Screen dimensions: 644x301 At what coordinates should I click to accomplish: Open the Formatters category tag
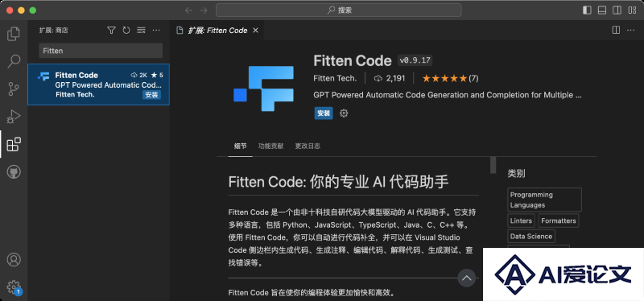pyautogui.click(x=559, y=221)
